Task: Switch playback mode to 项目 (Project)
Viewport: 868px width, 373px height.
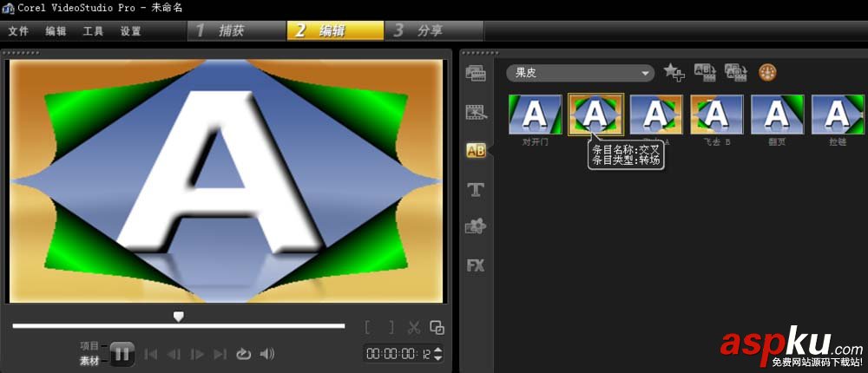Action: [x=89, y=346]
